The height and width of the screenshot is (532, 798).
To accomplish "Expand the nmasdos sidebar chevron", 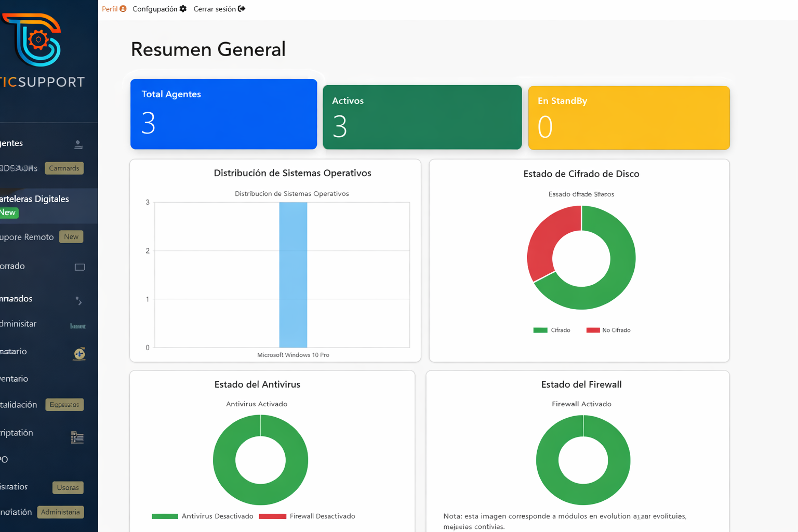I will coord(78,300).
